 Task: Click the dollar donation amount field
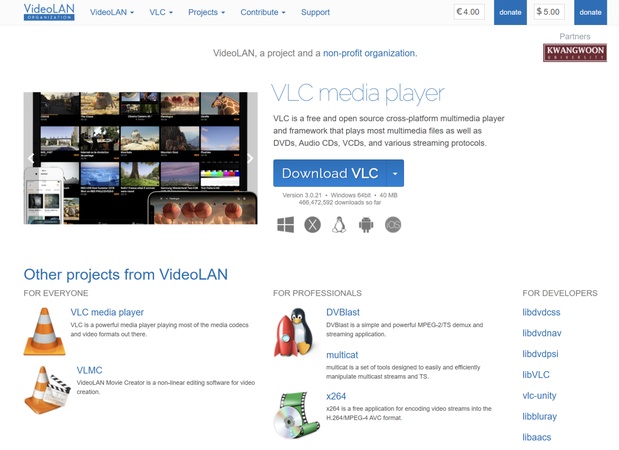coord(549,12)
